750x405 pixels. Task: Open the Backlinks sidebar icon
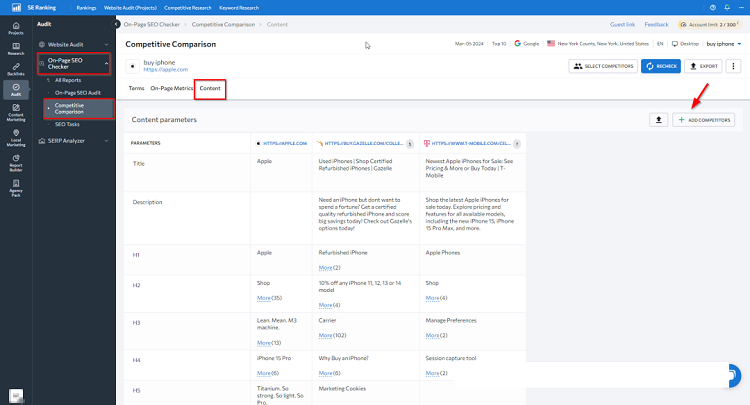(x=16, y=69)
